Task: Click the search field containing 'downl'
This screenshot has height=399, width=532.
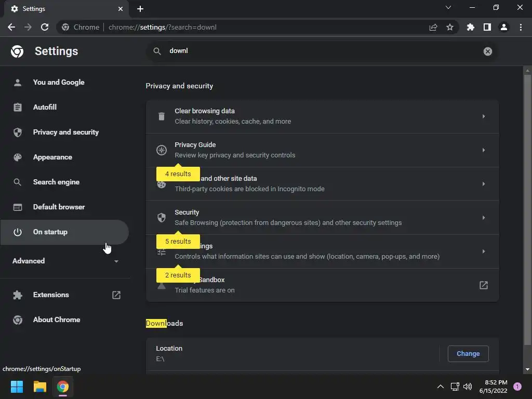Action: click(x=322, y=51)
